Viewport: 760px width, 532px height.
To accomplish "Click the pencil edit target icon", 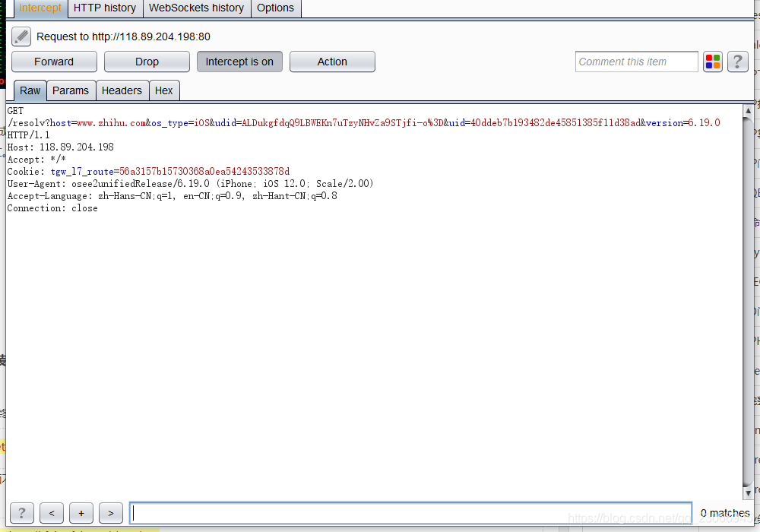I will pos(21,36).
